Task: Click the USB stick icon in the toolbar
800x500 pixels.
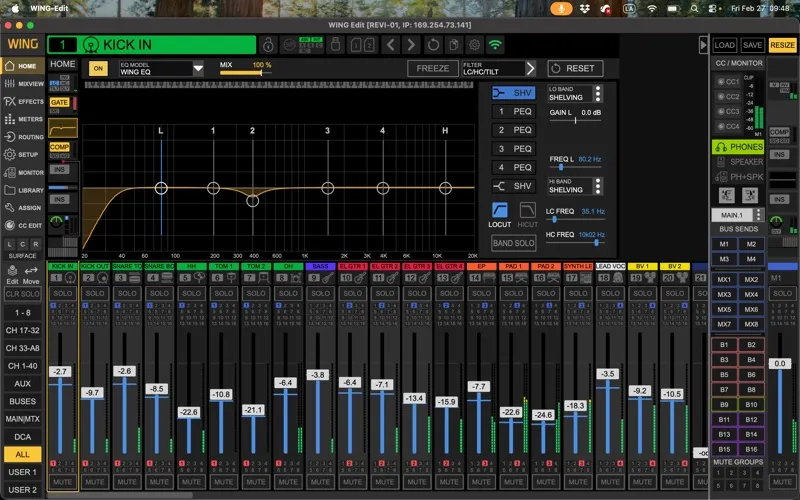Action: tap(335, 45)
